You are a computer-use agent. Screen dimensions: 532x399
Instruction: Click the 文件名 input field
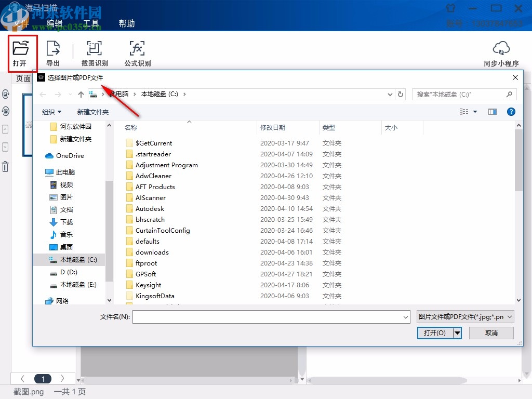[271, 317]
